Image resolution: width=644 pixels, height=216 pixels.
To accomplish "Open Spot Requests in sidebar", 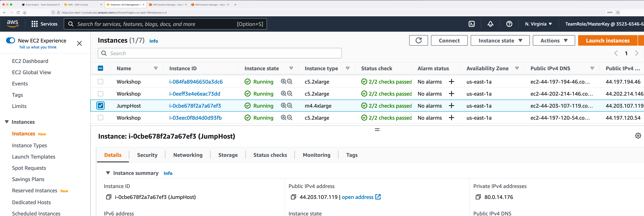I will (29, 168).
